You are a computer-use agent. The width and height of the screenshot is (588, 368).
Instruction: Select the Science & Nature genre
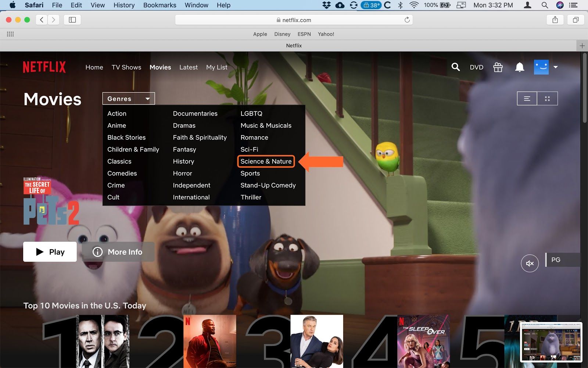(x=266, y=161)
